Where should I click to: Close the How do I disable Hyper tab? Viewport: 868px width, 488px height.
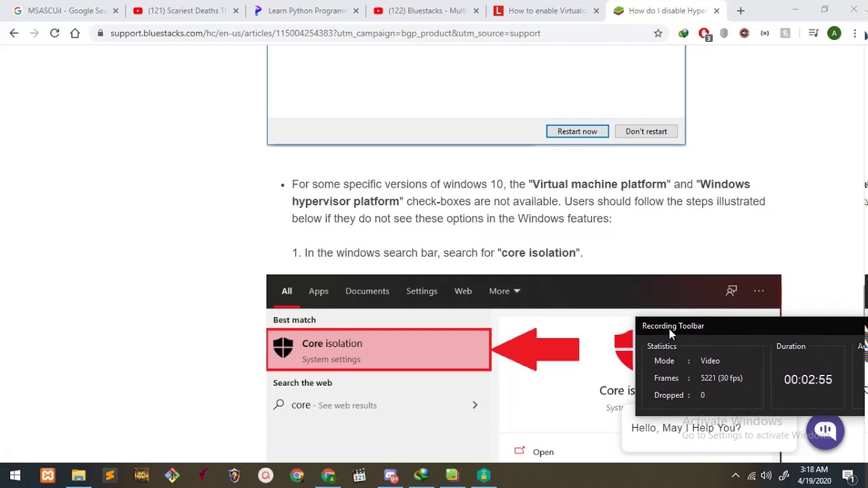[716, 11]
